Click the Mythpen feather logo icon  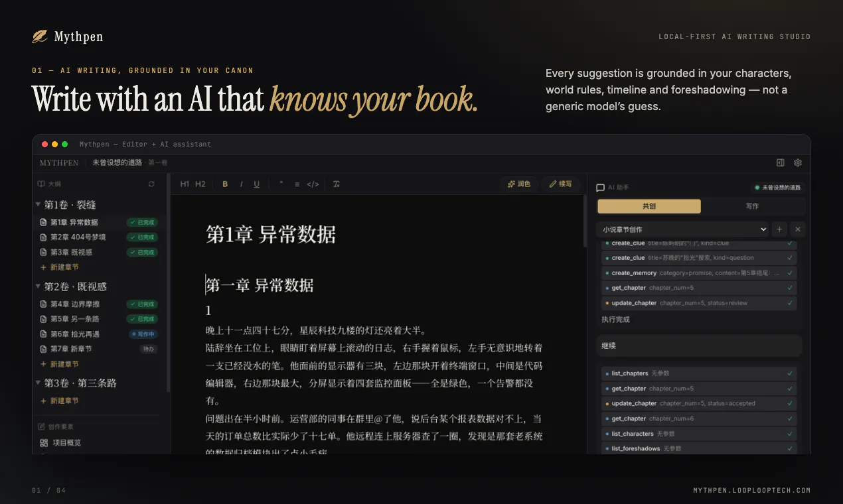pyautogui.click(x=40, y=36)
